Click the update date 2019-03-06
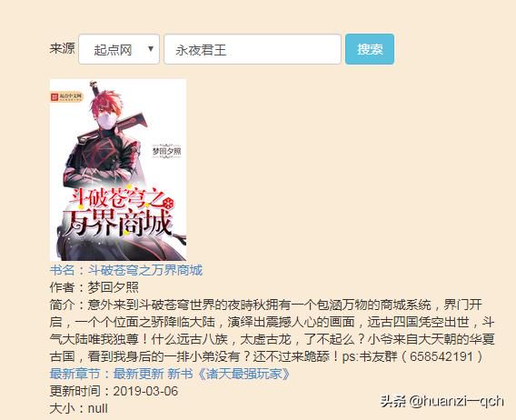Screen dimensions: 516x420 pyautogui.click(x=145, y=391)
